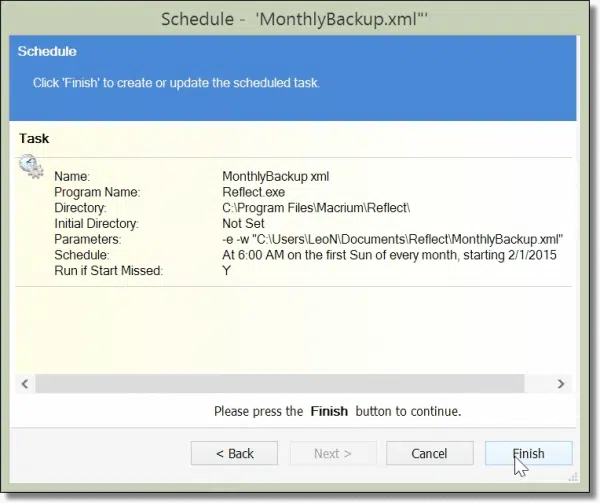The width and height of the screenshot is (600, 503).
Task: Select the Reflect.exe program name value
Action: 253,192
